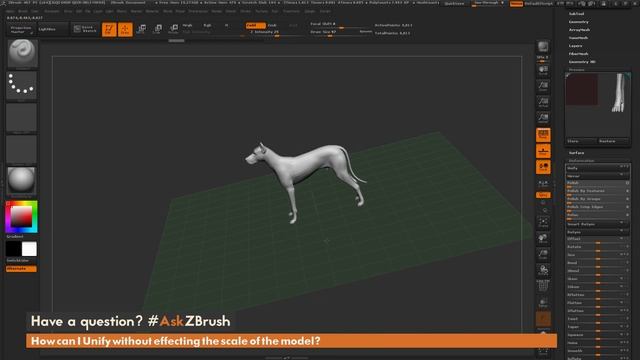Viewport: 640px width, 360px height.
Task: Click the Zoom canvas icon
Action: pyautogui.click(x=543, y=86)
